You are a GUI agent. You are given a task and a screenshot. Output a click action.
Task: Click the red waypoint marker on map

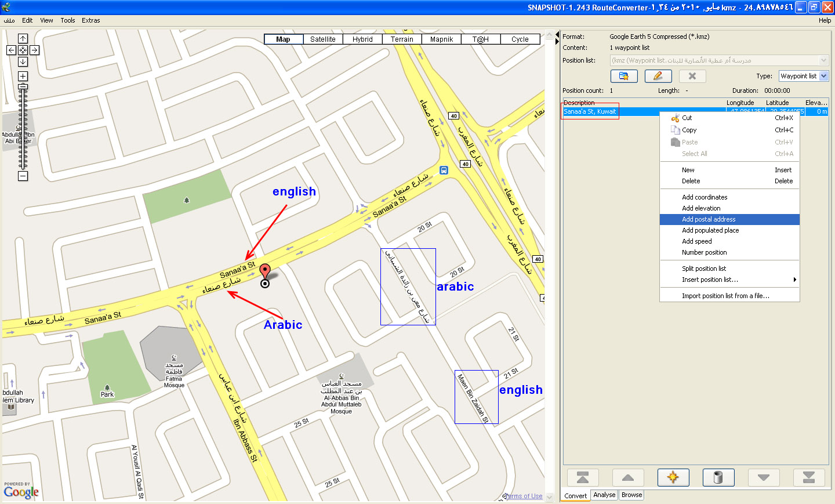(x=264, y=272)
